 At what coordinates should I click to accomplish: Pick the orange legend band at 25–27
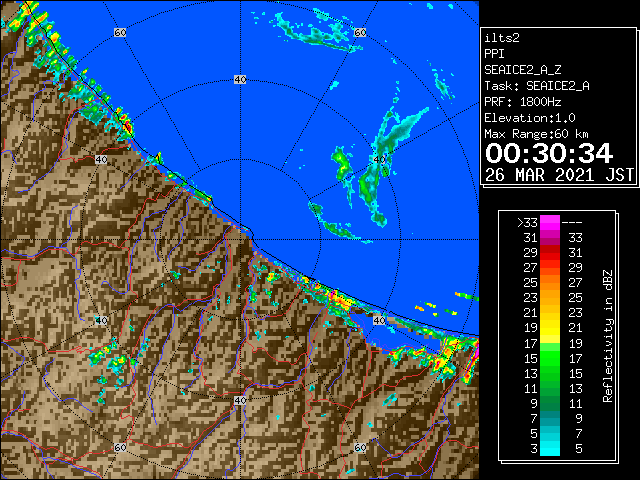tap(550, 283)
